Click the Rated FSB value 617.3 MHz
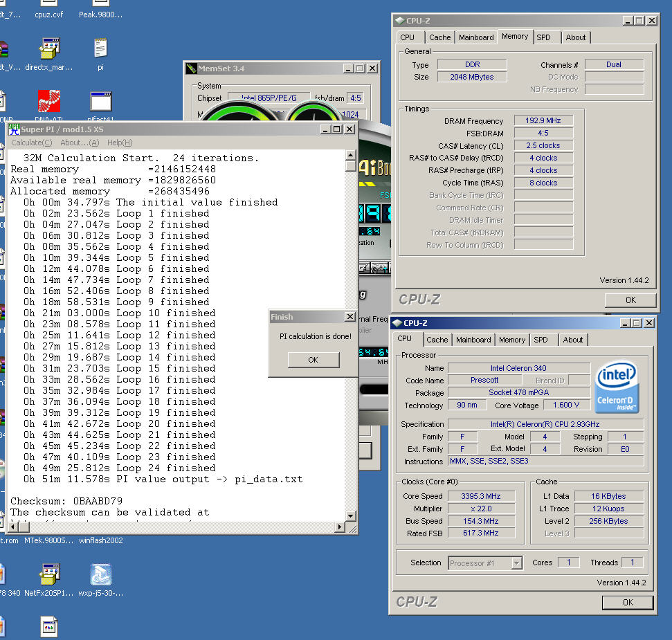The width and height of the screenshot is (672, 640). point(481,533)
